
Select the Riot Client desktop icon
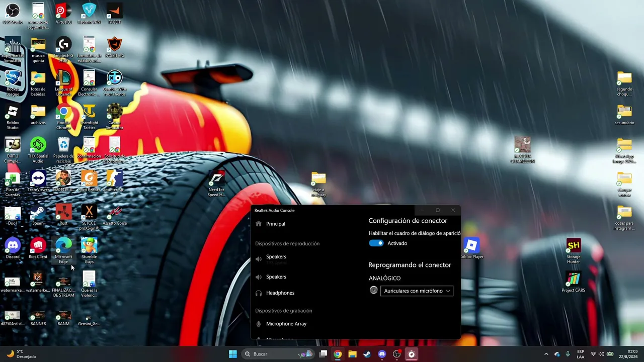click(38, 249)
